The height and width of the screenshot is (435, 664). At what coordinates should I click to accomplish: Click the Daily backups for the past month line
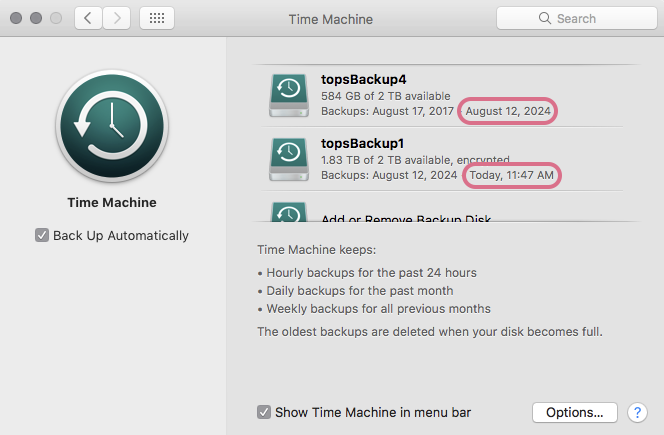click(360, 291)
